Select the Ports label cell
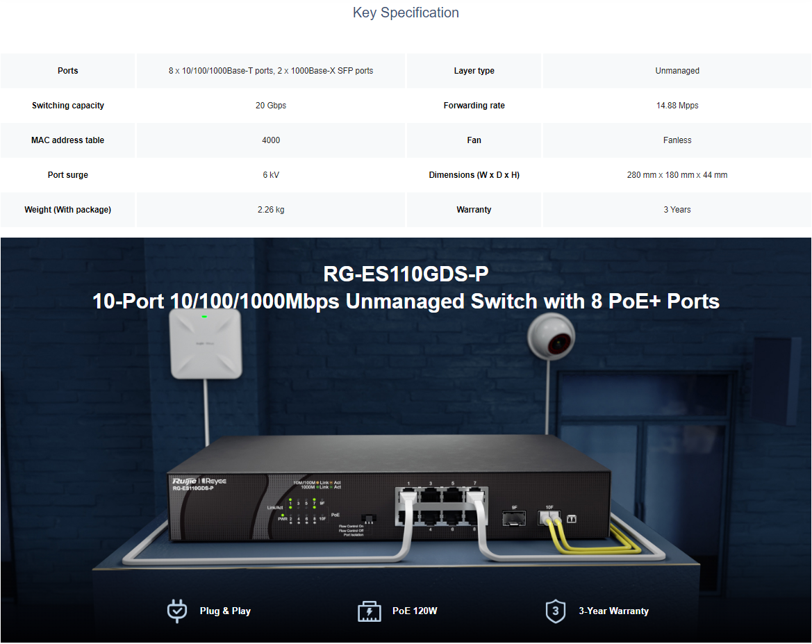Screen dimensions: 812x644 point(68,70)
